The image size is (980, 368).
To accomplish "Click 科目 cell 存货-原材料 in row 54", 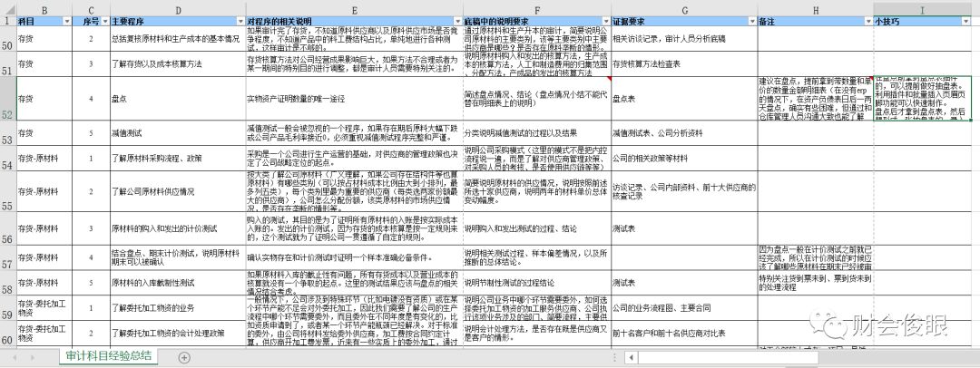I will pyautogui.click(x=44, y=159).
